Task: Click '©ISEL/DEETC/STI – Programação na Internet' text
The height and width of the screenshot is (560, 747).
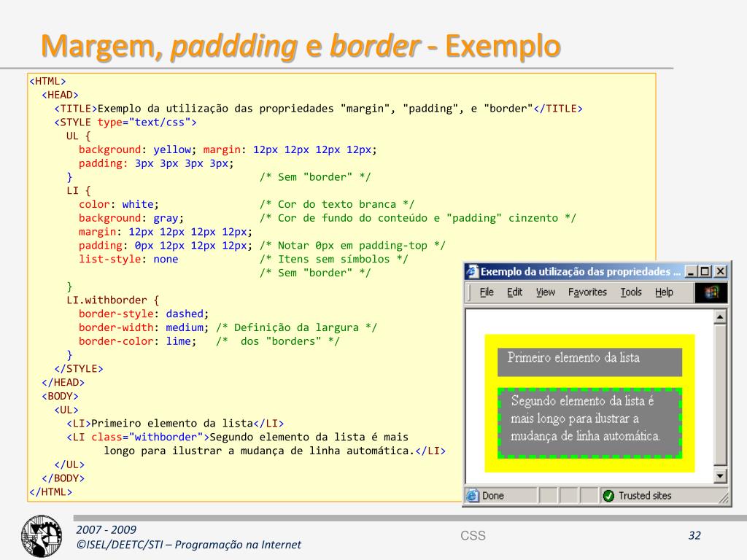Action: (x=189, y=544)
